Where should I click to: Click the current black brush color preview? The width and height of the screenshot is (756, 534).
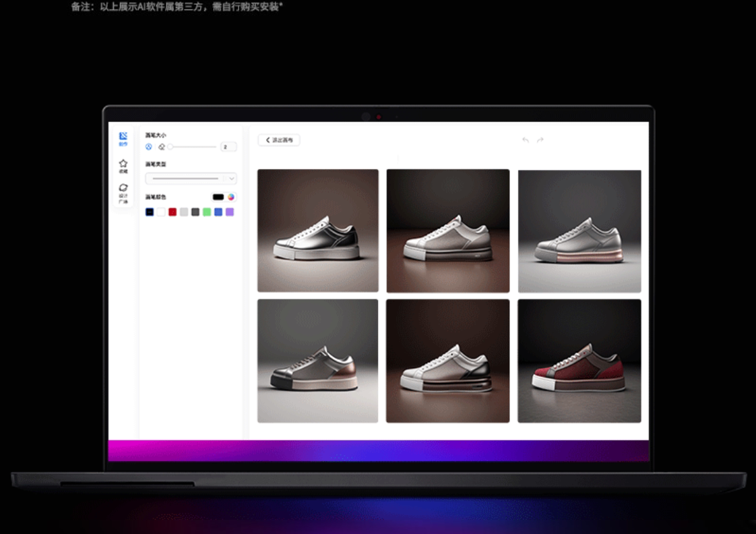point(218,197)
